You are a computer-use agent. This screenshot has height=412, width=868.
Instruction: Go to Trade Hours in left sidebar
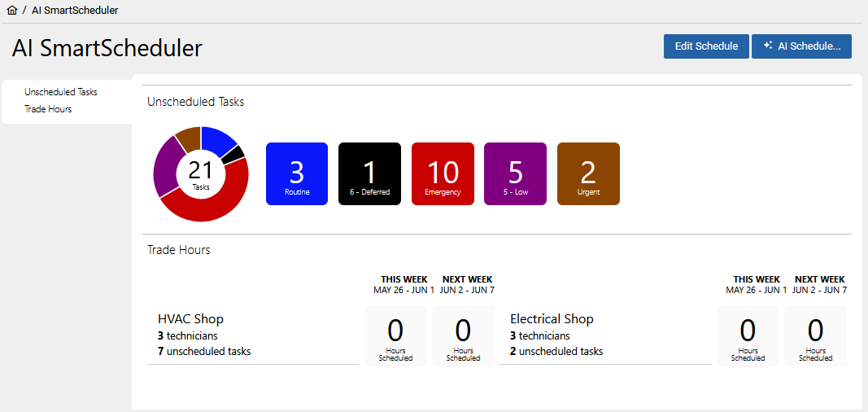pyautogui.click(x=48, y=109)
